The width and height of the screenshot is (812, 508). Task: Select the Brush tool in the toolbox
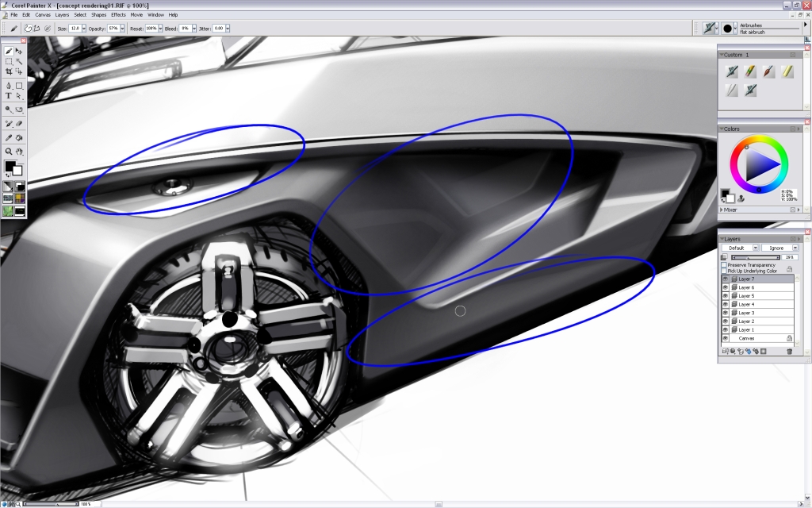(8, 51)
